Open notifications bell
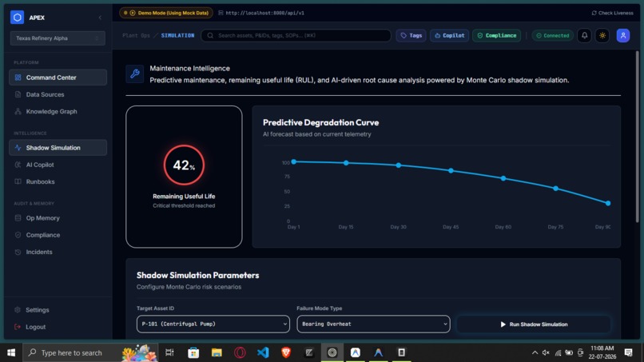The height and width of the screenshot is (362, 644). pyautogui.click(x=584, y=35)
